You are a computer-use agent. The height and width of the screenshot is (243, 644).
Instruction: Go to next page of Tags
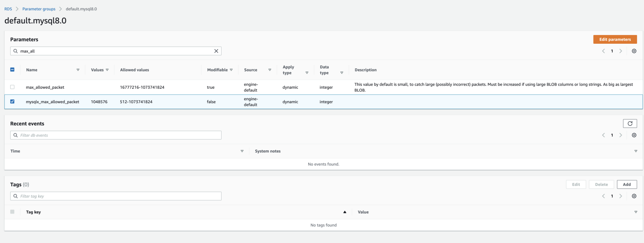click(x=621, y=196)
